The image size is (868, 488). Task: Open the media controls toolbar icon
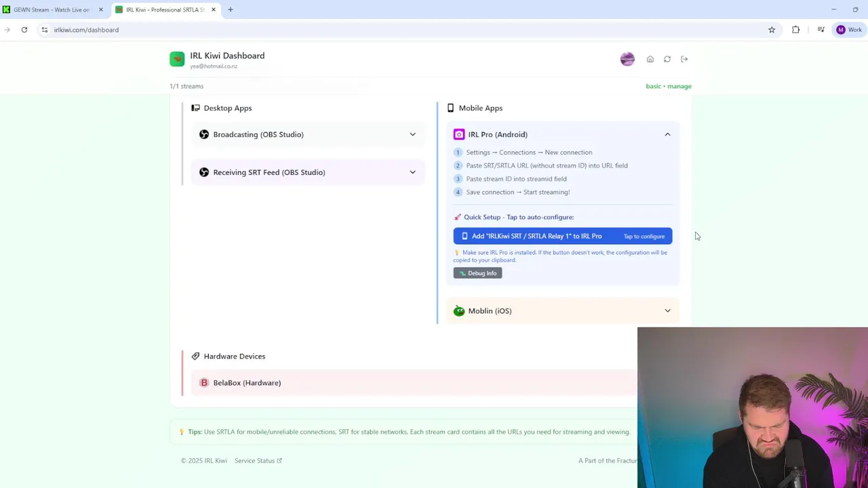821,30
